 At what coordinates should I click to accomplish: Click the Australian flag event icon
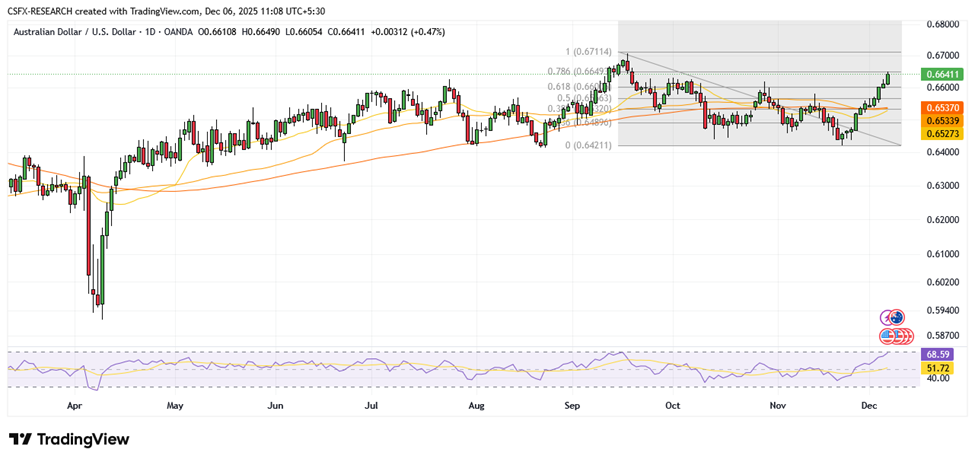(896, 317)
